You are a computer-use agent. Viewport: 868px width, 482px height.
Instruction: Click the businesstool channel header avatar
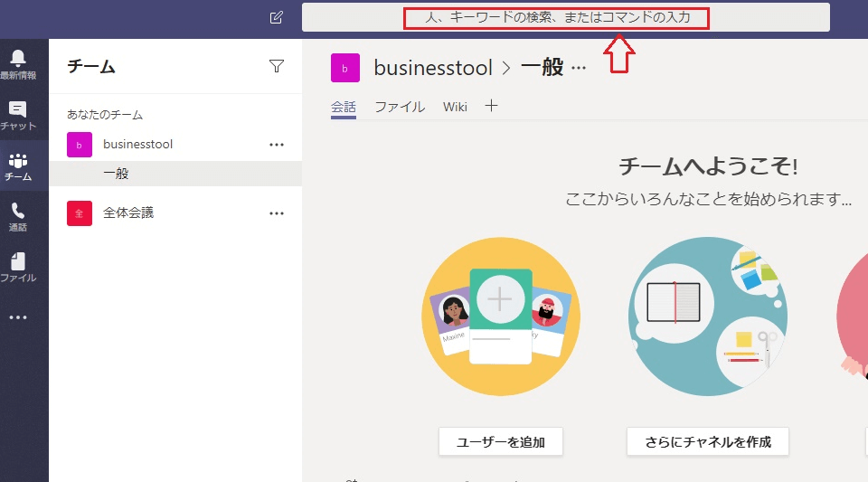(x=345, y=68)
